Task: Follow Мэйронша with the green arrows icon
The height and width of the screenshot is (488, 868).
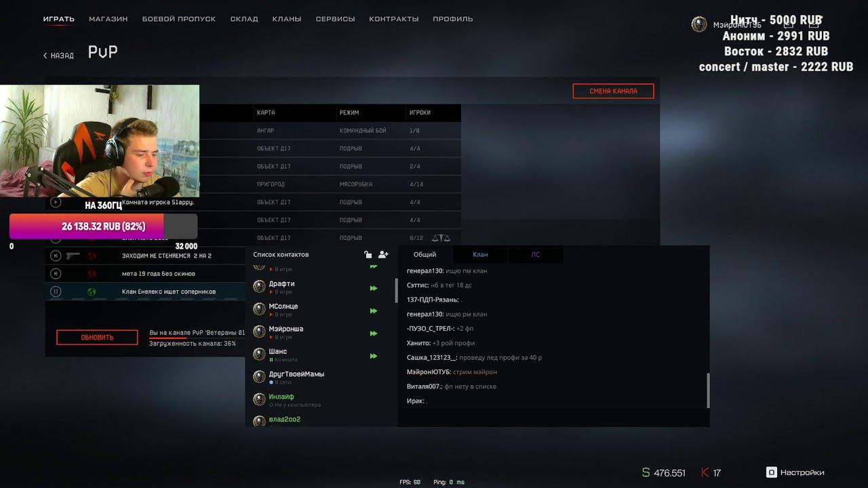Action: coord(373,333)
